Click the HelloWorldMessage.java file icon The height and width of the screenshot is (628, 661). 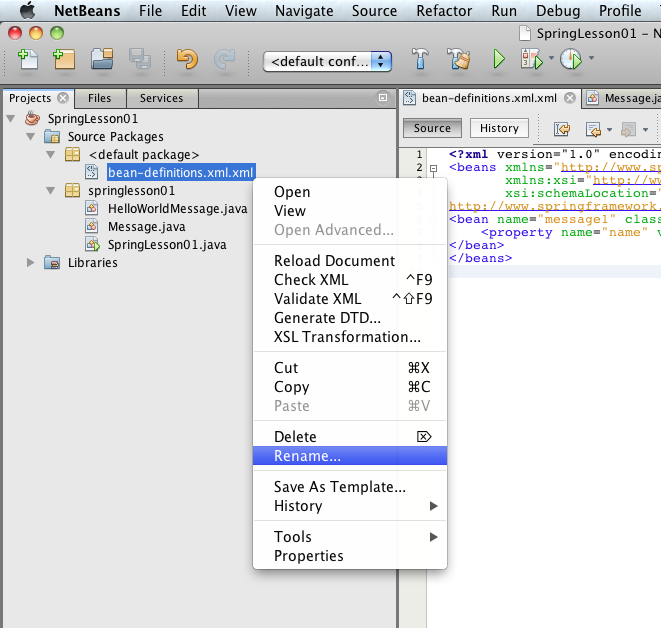click(92, 208)
